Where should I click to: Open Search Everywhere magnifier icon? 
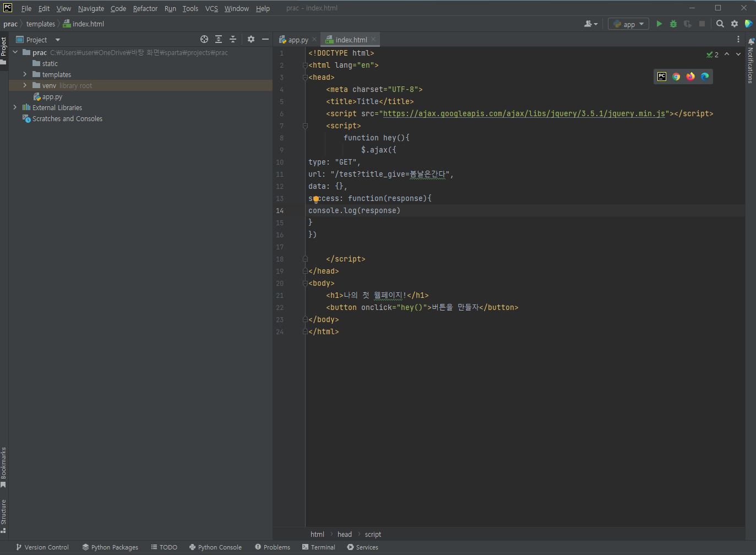(x=720, y=24)
